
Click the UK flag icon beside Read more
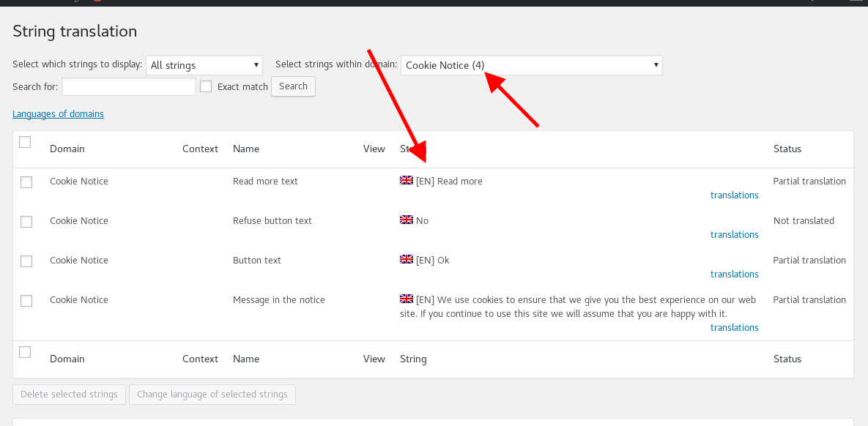point(407,180)
